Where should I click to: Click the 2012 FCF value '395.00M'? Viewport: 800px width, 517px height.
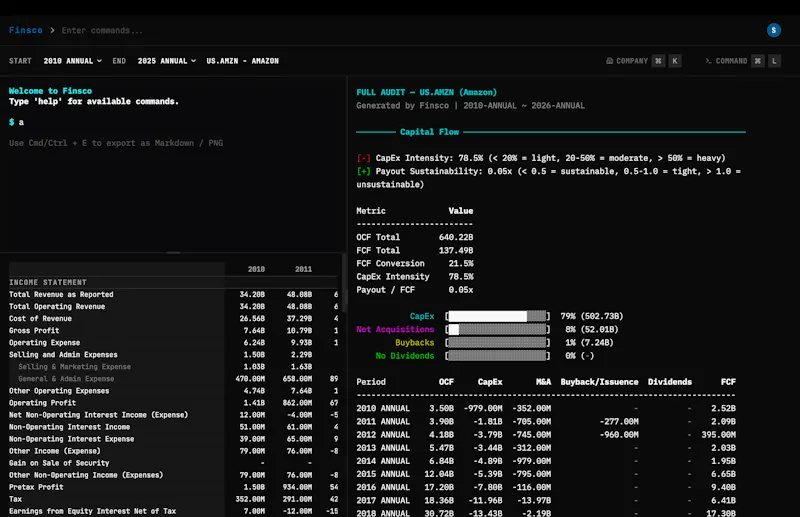point(718,435)
